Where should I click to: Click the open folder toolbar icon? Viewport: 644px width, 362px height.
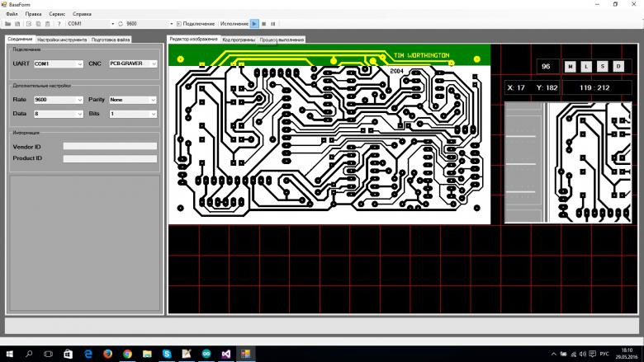click(8, 24)
